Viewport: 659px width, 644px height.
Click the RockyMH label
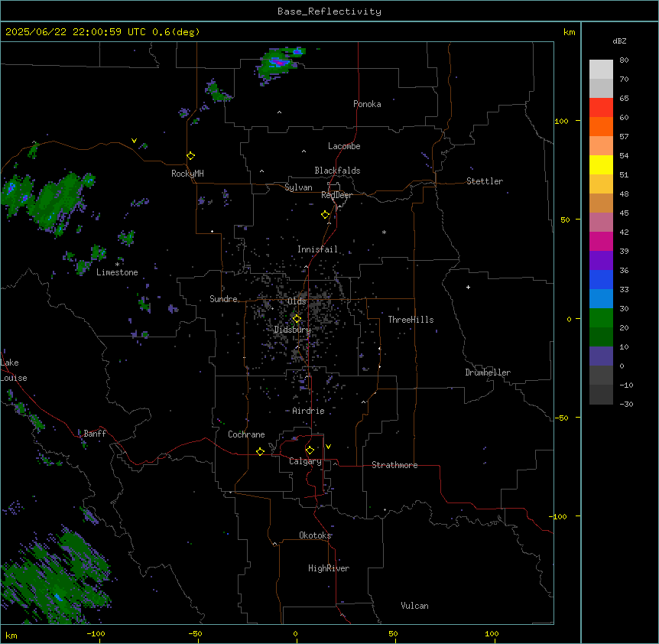click(x=187, y=173)
